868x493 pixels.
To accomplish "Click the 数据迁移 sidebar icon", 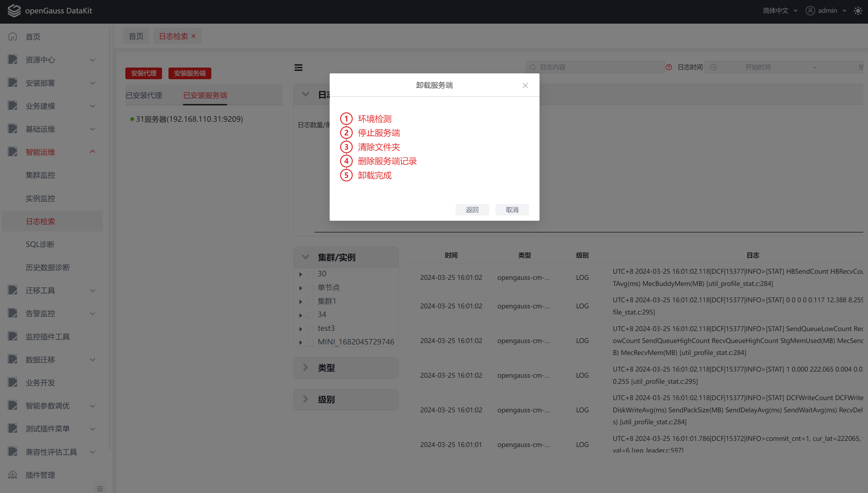I will coord(13,359).
